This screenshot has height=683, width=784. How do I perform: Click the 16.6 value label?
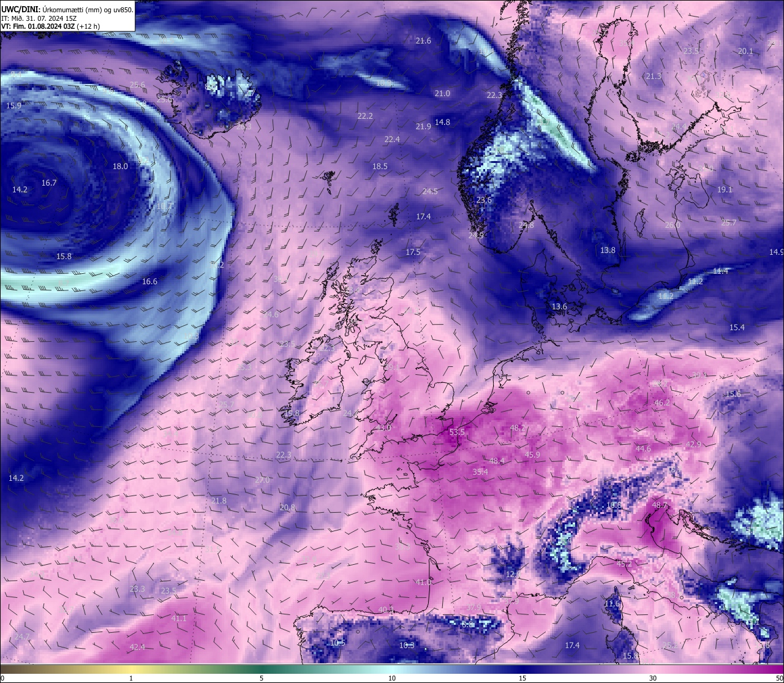[x=149, y=282]
